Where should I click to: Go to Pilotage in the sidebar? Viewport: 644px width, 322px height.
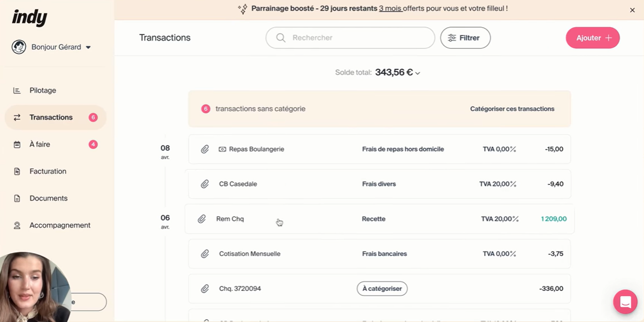click(43, 90)
